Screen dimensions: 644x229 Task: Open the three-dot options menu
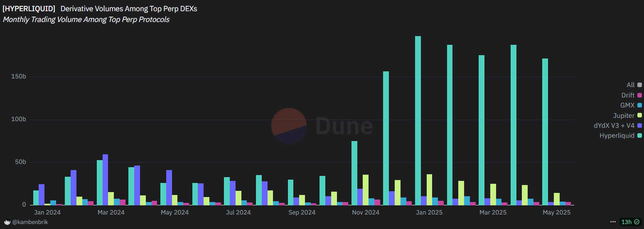pos(613,222)
